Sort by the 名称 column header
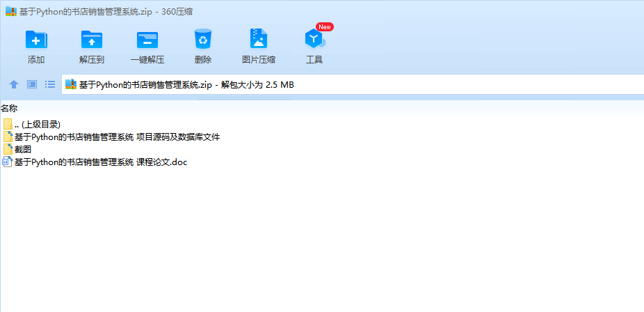 [9, 109]
